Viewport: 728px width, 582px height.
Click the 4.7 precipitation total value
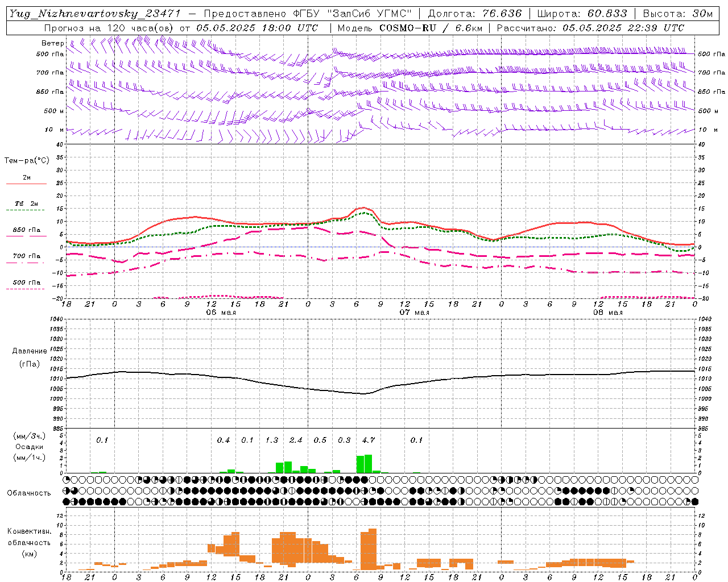[x=369, y=440]
